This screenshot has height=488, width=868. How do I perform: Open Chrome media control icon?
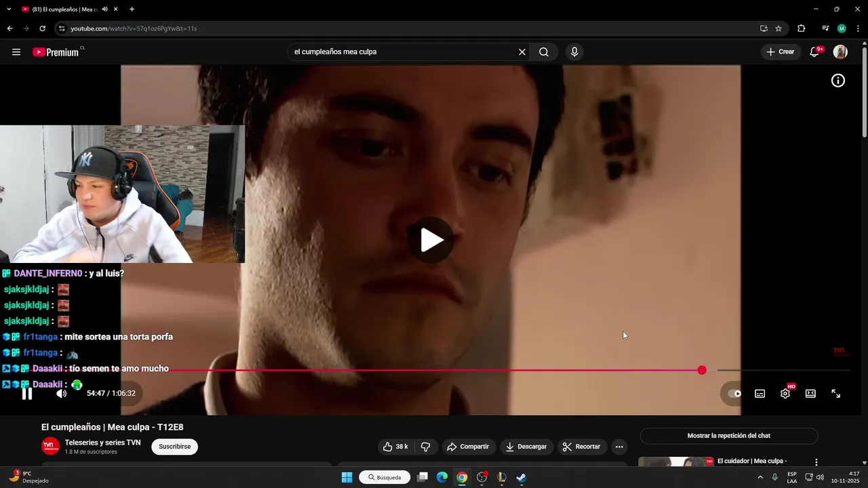(825, 28)
